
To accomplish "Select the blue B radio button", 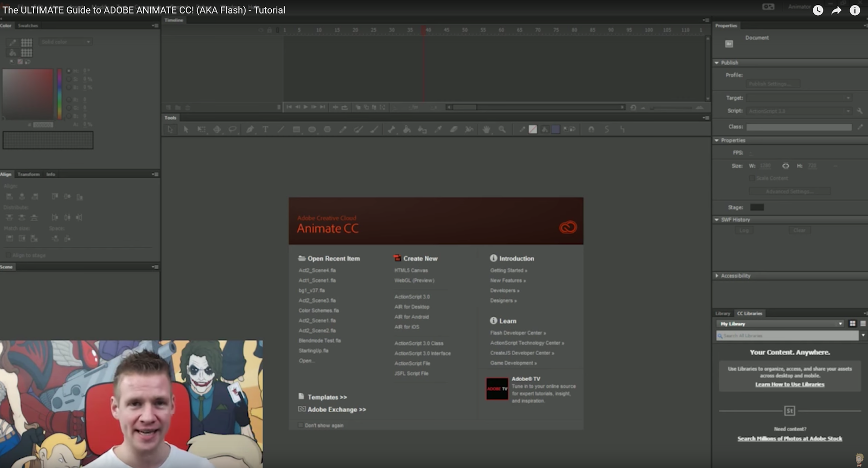I will click(69, 116).
